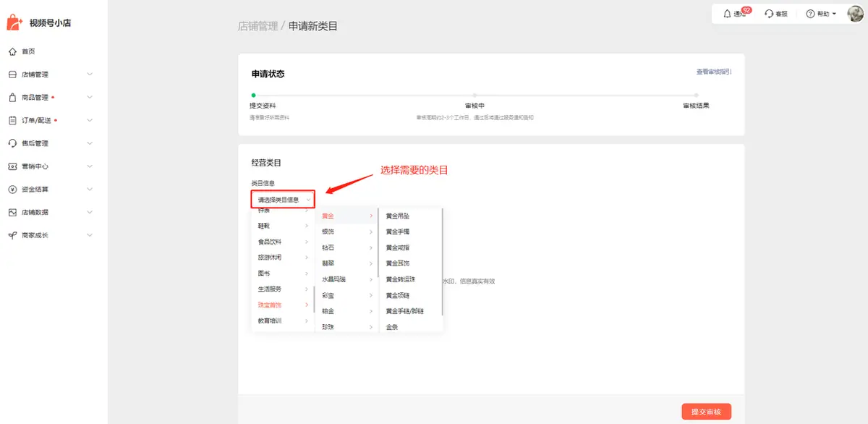Click the 客服 label in top bar

click(x=781, y=14)
